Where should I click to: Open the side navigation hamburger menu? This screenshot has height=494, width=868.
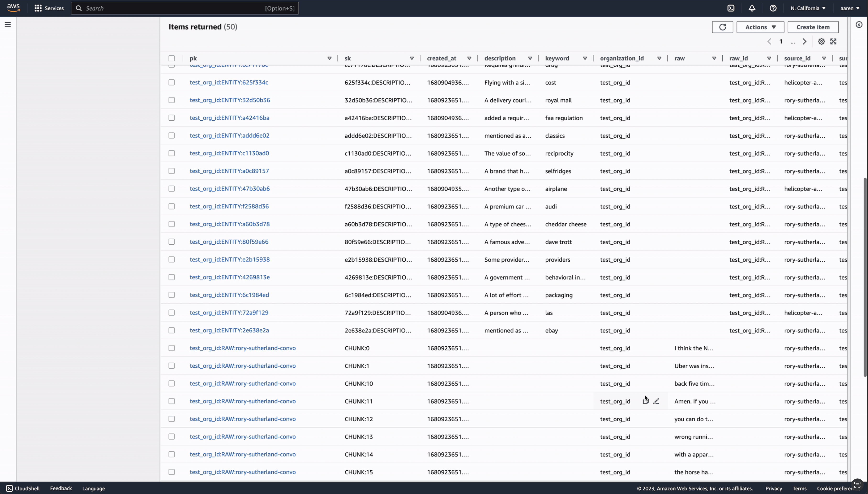tap(8, 24)
